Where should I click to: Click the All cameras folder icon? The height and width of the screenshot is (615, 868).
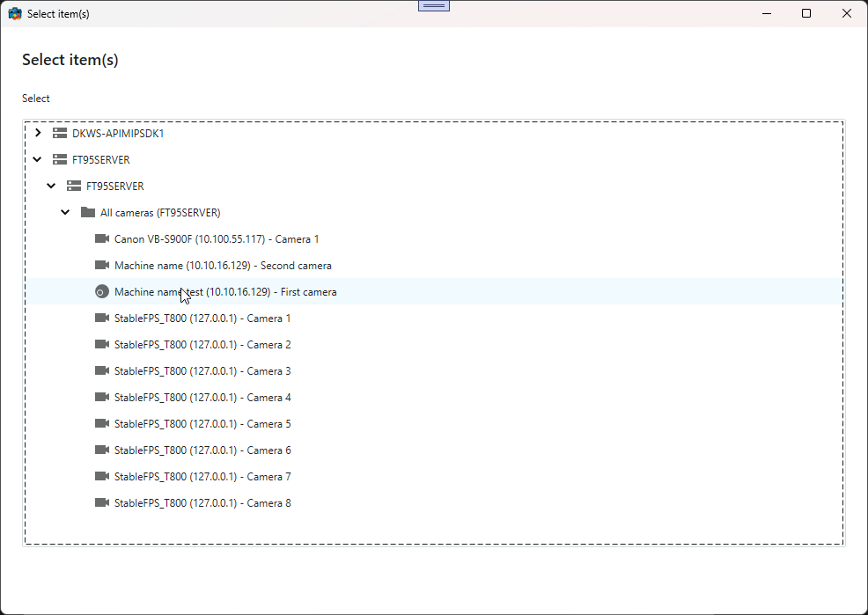pos(88,212)
